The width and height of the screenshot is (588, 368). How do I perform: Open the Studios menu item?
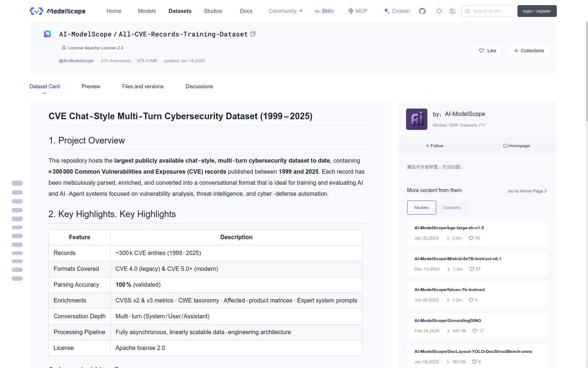(213, 11)
